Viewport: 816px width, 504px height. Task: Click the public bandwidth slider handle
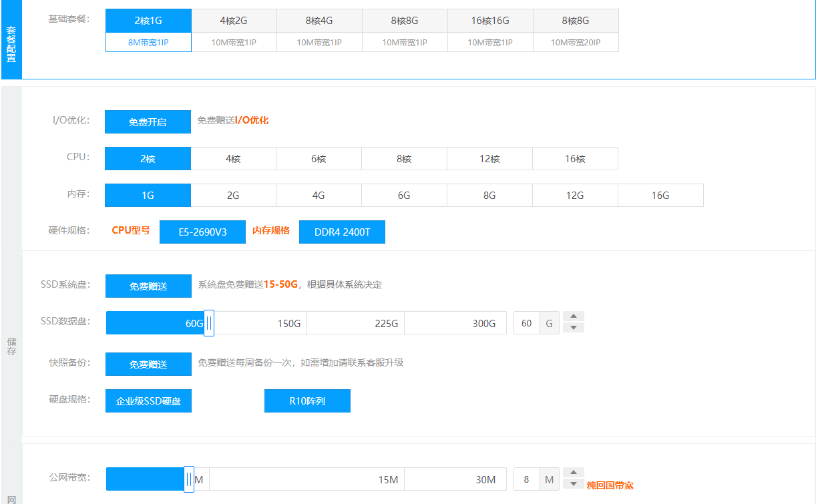coord(189,479)
